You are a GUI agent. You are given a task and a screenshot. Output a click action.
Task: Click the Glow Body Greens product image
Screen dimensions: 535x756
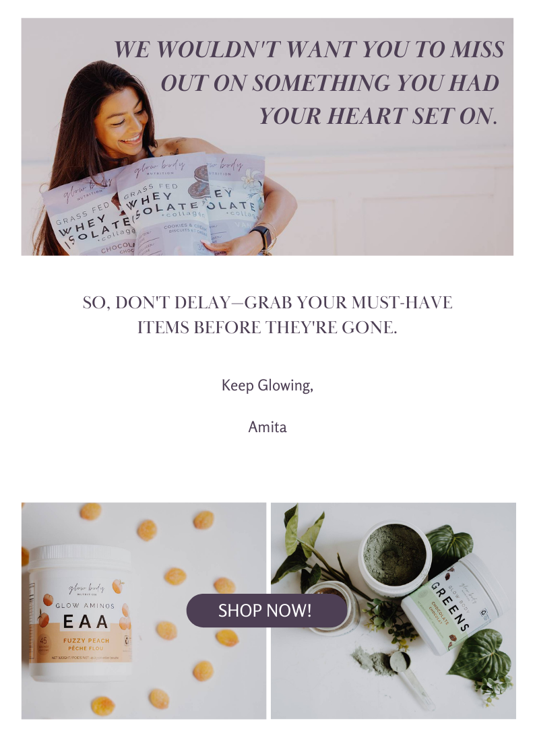[394, 611]
